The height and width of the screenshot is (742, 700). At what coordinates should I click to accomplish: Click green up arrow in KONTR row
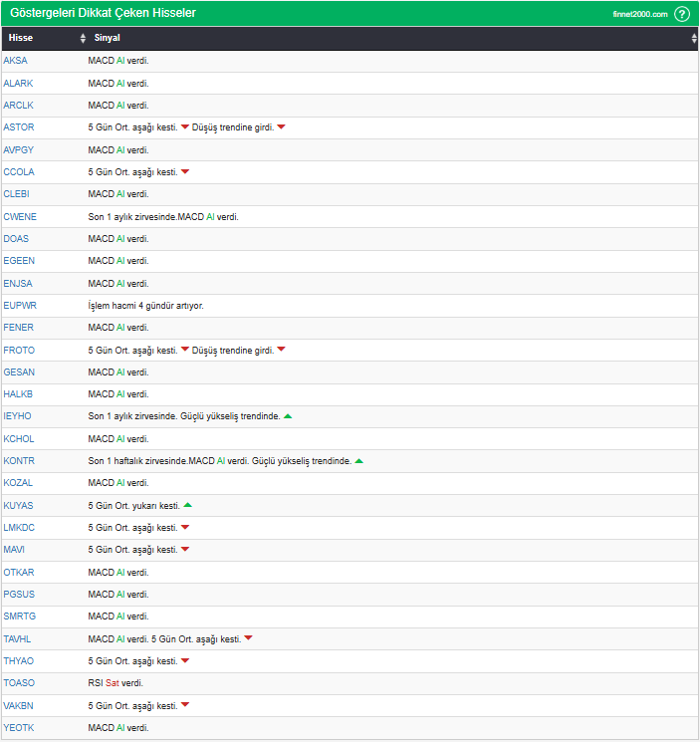[x=358, y=461]
